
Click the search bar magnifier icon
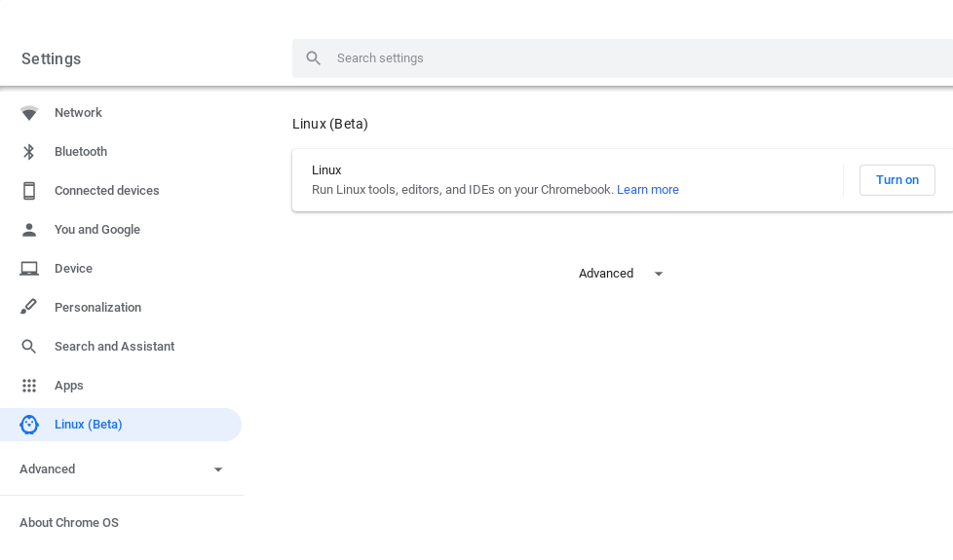pos(313,58)
